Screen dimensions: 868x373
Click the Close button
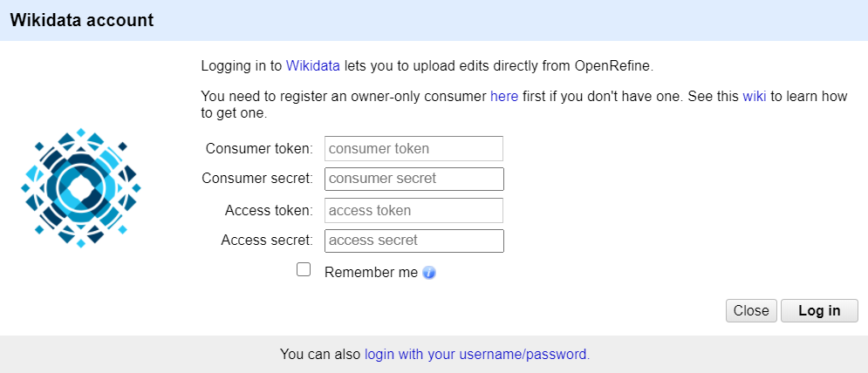[x=751, y=311]
